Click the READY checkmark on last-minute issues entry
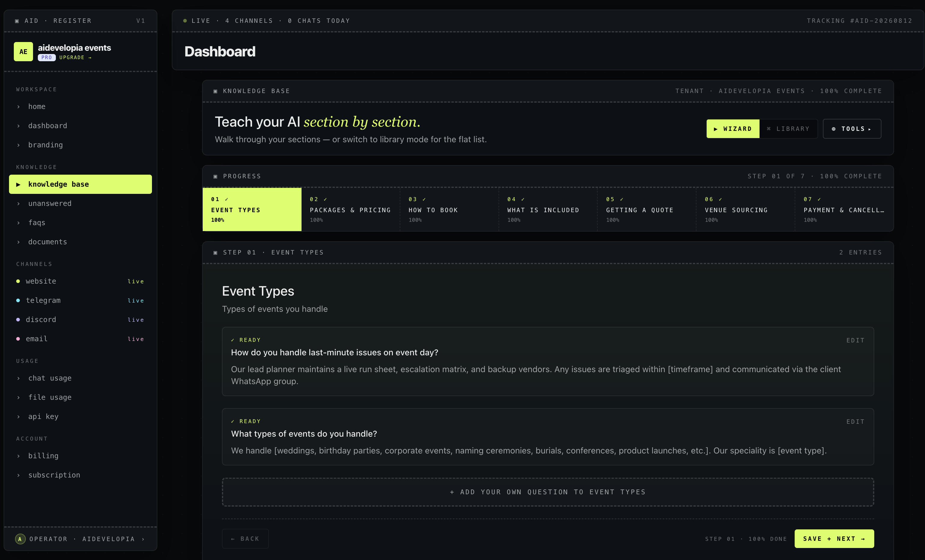 pyautogui.click(x=233, y=340)
